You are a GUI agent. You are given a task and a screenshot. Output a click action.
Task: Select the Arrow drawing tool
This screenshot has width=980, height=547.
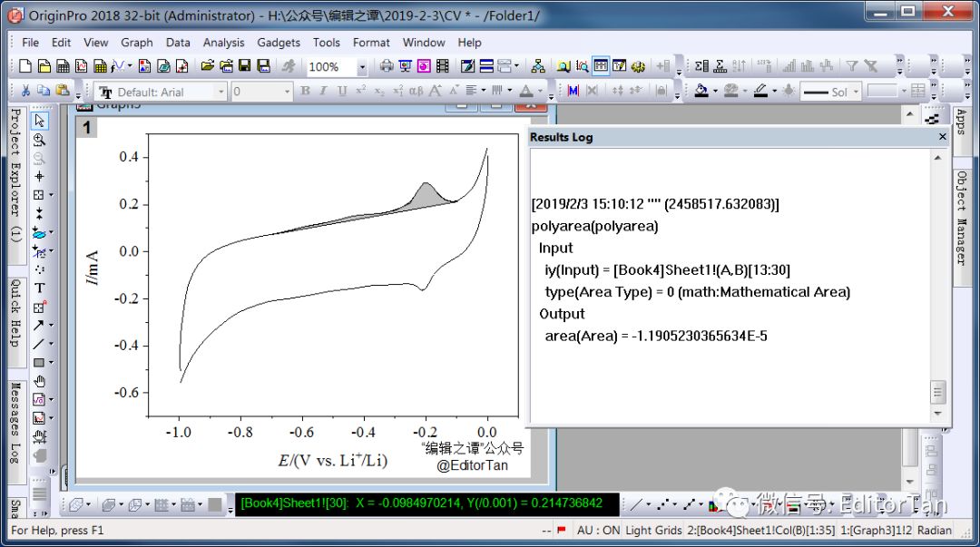click(39, 325)
